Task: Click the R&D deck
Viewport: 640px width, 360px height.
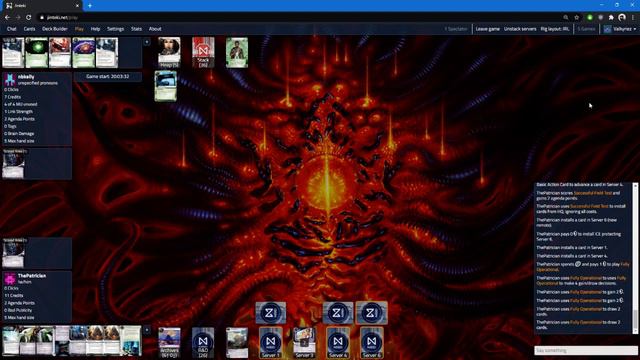Action: pos(203,343)
